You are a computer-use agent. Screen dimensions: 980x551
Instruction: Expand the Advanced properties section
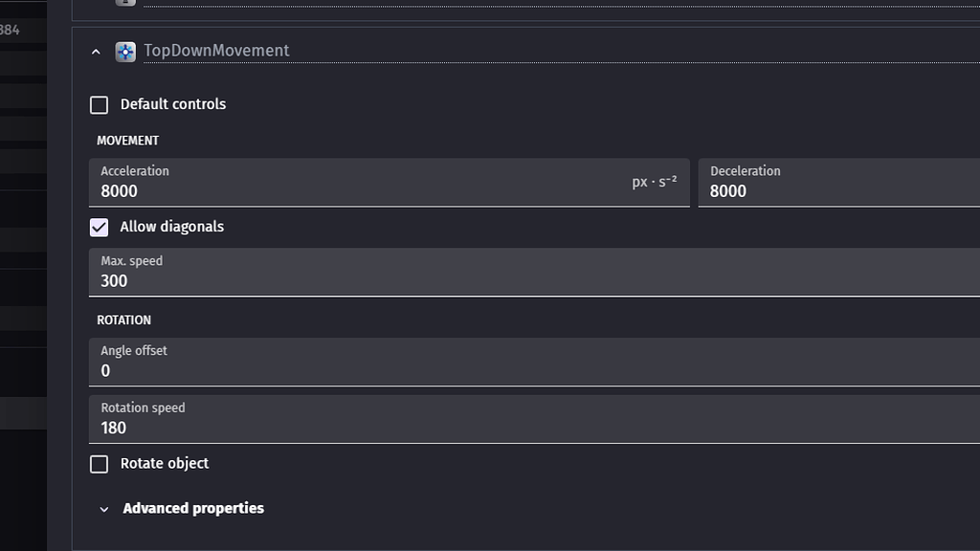pos(104,509)
